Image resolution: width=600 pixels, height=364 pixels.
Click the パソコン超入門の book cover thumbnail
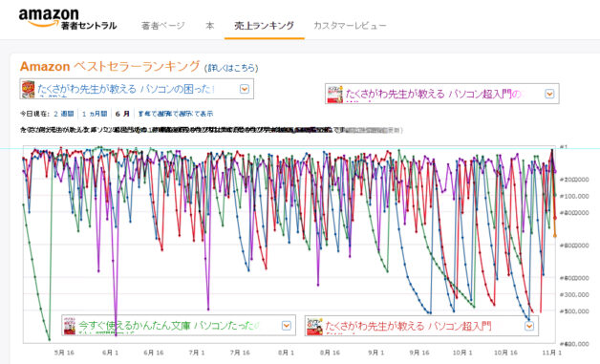click(334, 95)
